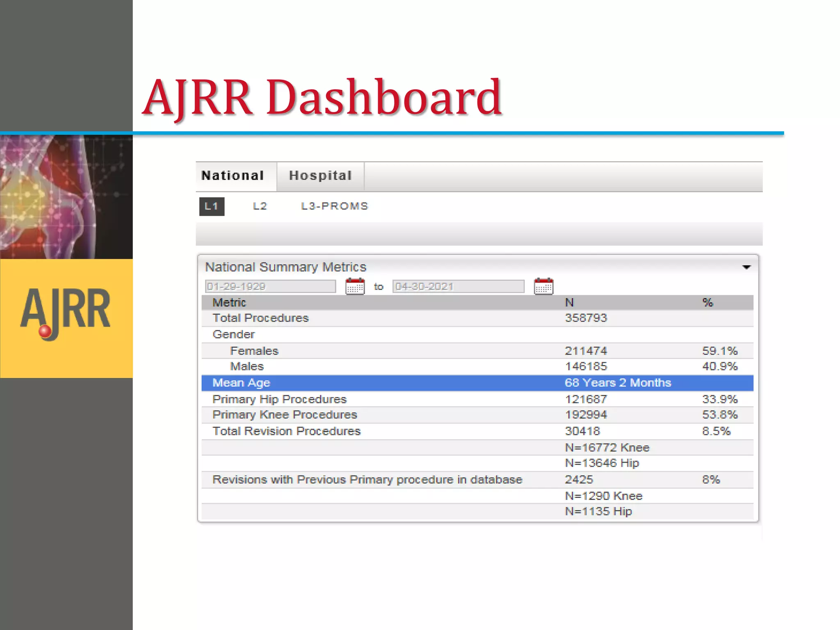840x630 pixels.
Task: Open the L3-PROMS sub-tab
Action: point(335,206)
